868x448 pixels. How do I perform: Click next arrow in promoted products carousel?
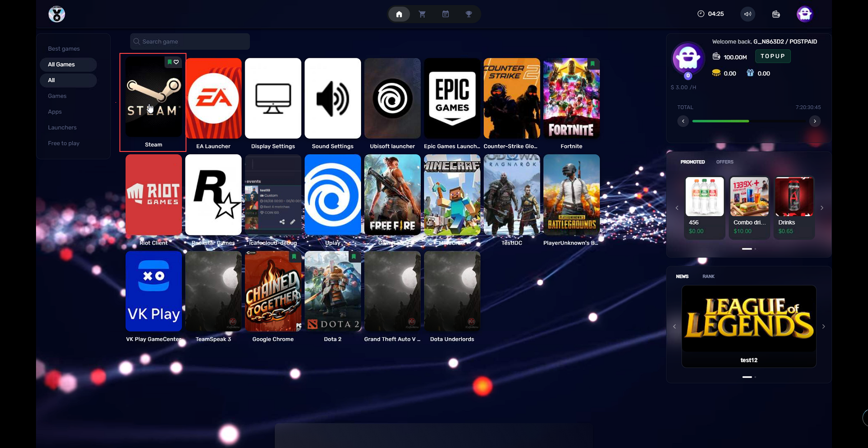822,208
